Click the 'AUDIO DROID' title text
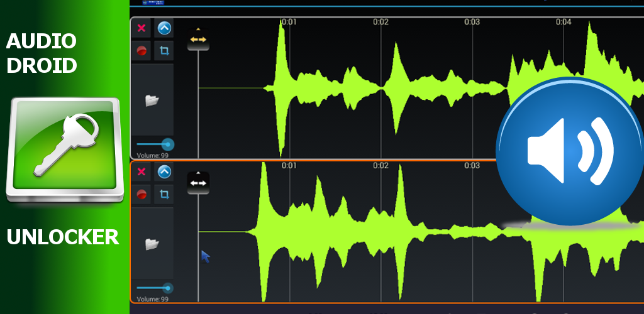 pyautogui.click(x=42, y=53)
